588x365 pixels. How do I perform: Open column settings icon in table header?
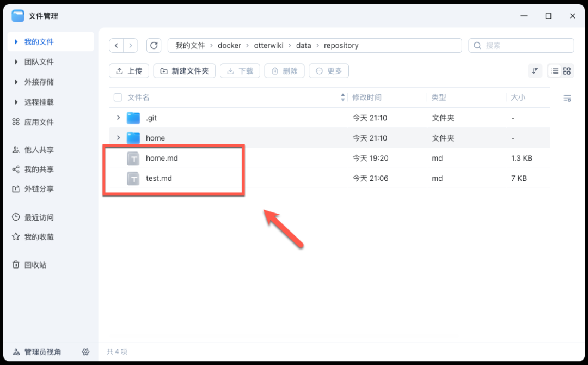coord(567,98)
